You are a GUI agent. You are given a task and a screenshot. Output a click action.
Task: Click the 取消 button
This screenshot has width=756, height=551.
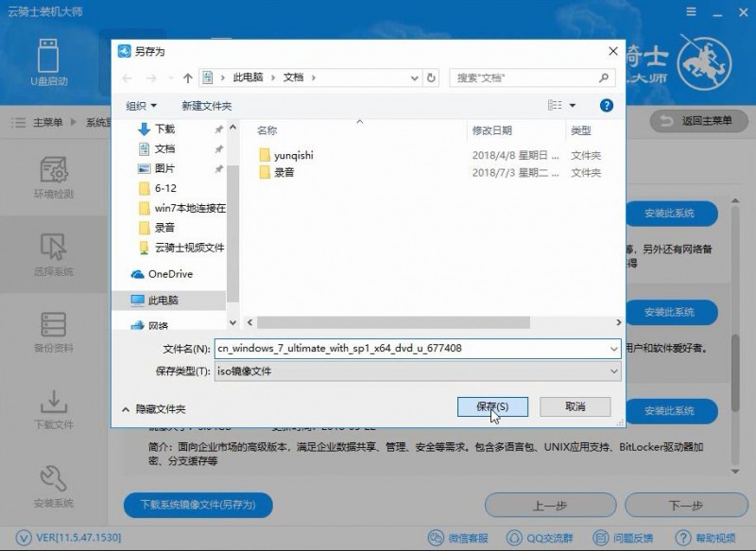(x=576, y=406)
